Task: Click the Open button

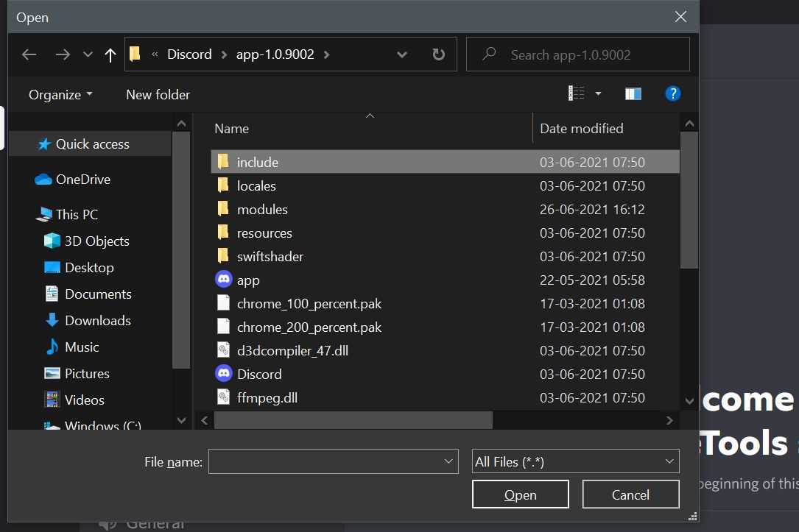Action: coord(520,494)
